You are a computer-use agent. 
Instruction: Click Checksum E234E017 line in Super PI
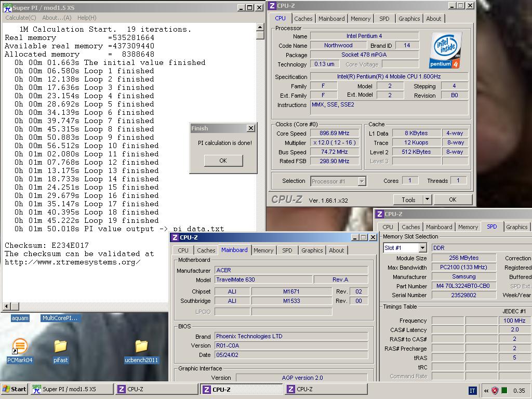pos(47,245)
